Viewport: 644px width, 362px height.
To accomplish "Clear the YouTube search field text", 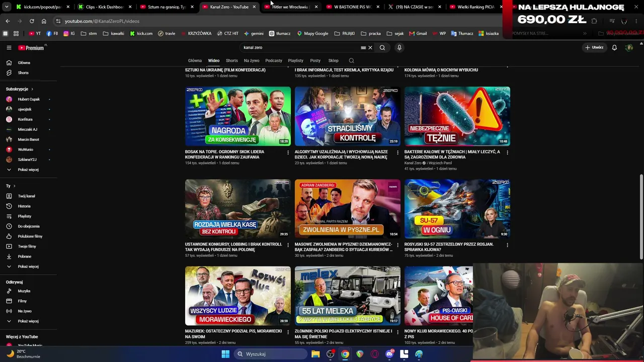I will pos(370,48).
